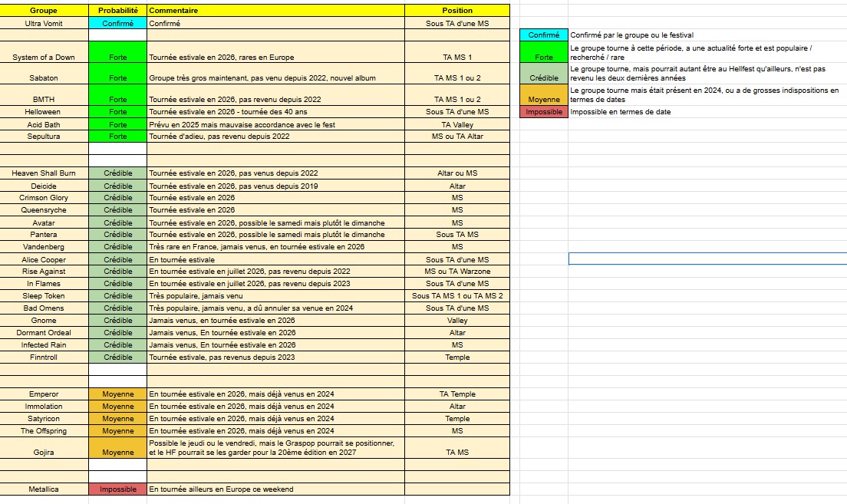Select the 'System of a Down' cell
This screenshot has width=847, height=504.
click(44, 52)
